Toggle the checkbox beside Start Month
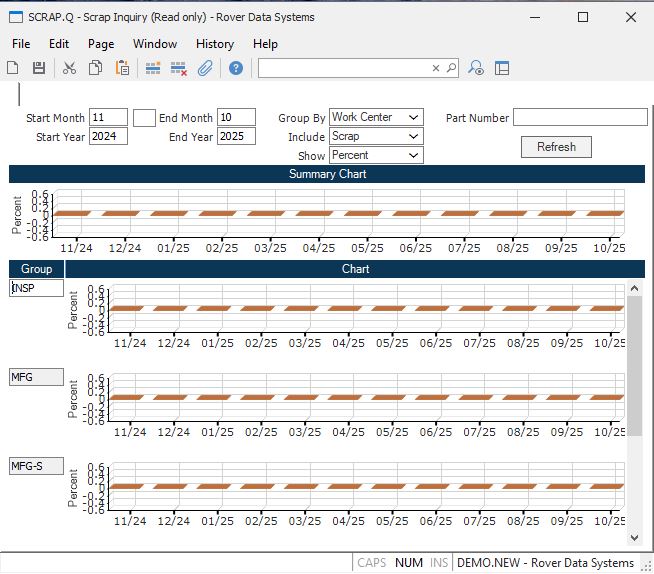This screenshot has height=574, width=654. tap(144, 118)
